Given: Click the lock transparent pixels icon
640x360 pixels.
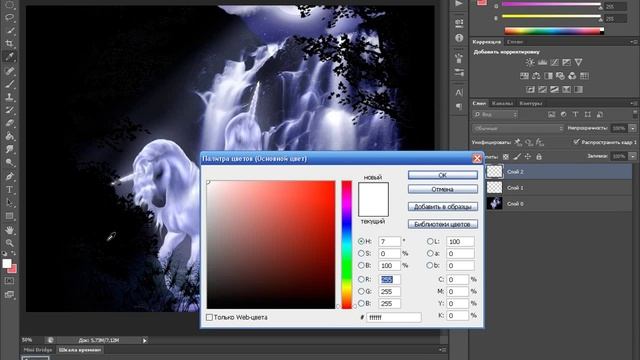Looking at the screenshot, I should 506,156.
